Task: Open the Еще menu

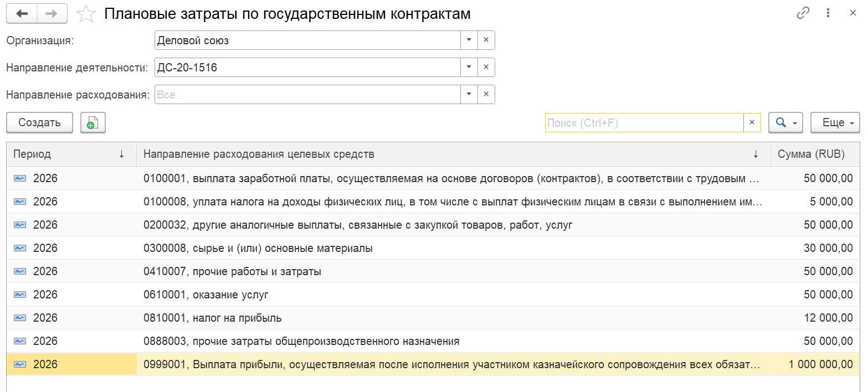Action: click(835, 123)
